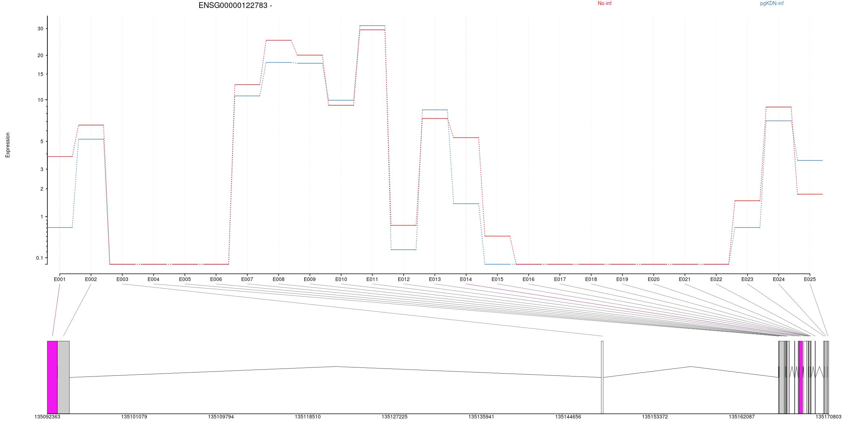Click exon label E021
The height and width of the screenshot is (434, 868).
(x=685, y=279)
